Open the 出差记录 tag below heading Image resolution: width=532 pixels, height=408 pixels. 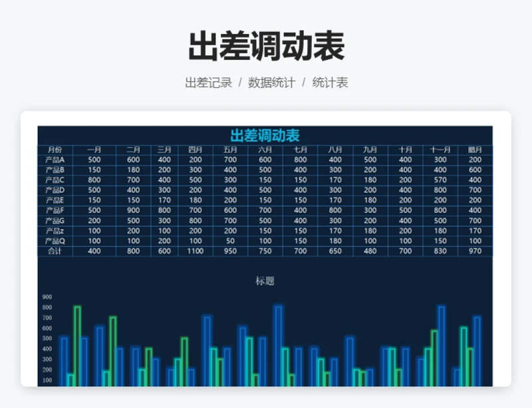tap(208, 83)
